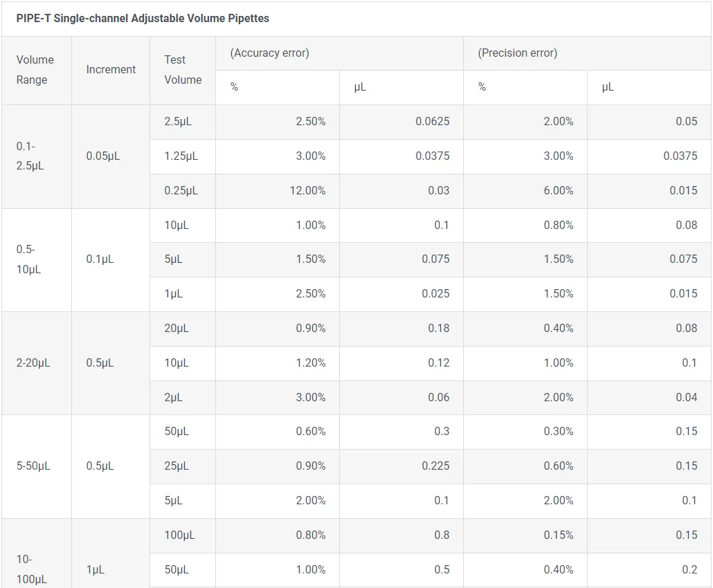This screenshot has height=588, width=713.
Task: Select the 100µL test volume cell
Action: coord(179,535)
